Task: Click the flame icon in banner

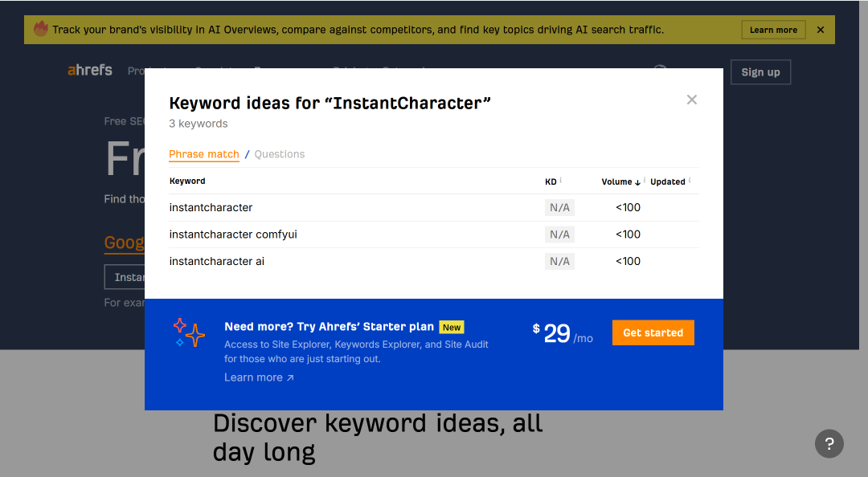Action: (41, 29)
